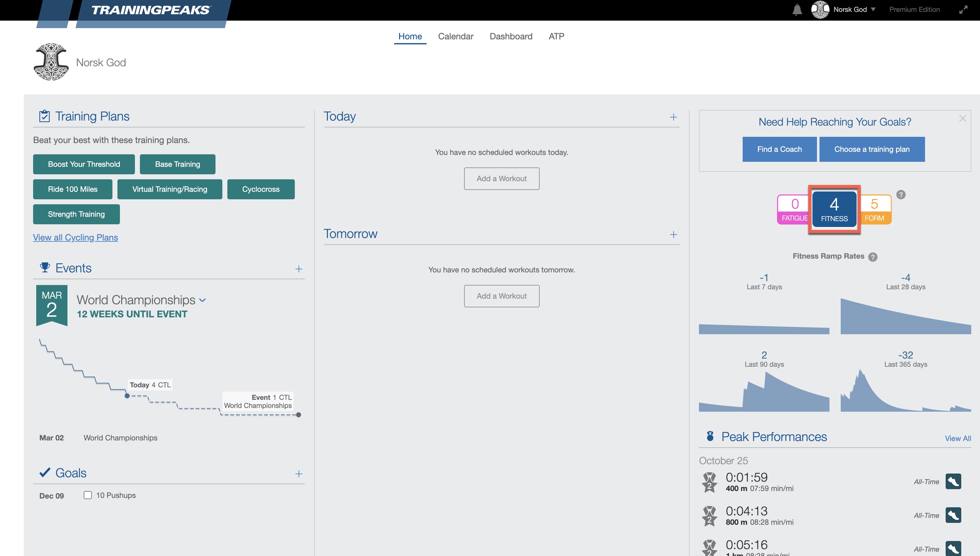Click the Training Plans clipboard icon

tap(44, 116)
